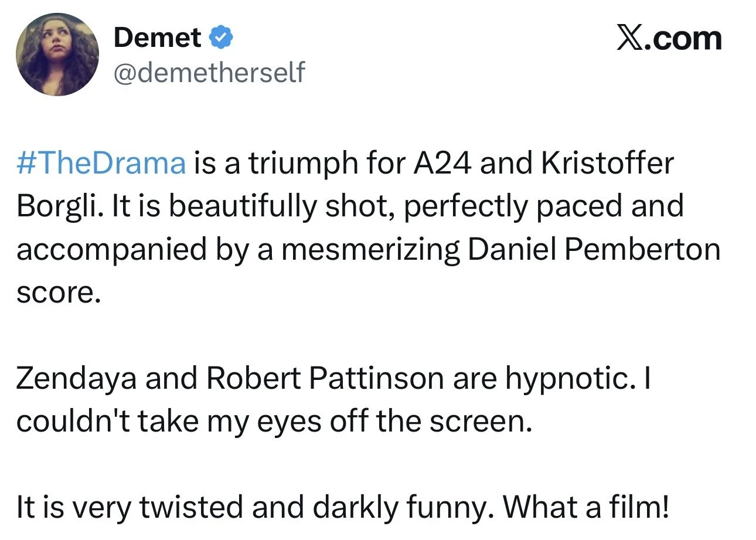The image size is (756, 540).
Task: Open the @demetherself handle link
Action: 209,72
